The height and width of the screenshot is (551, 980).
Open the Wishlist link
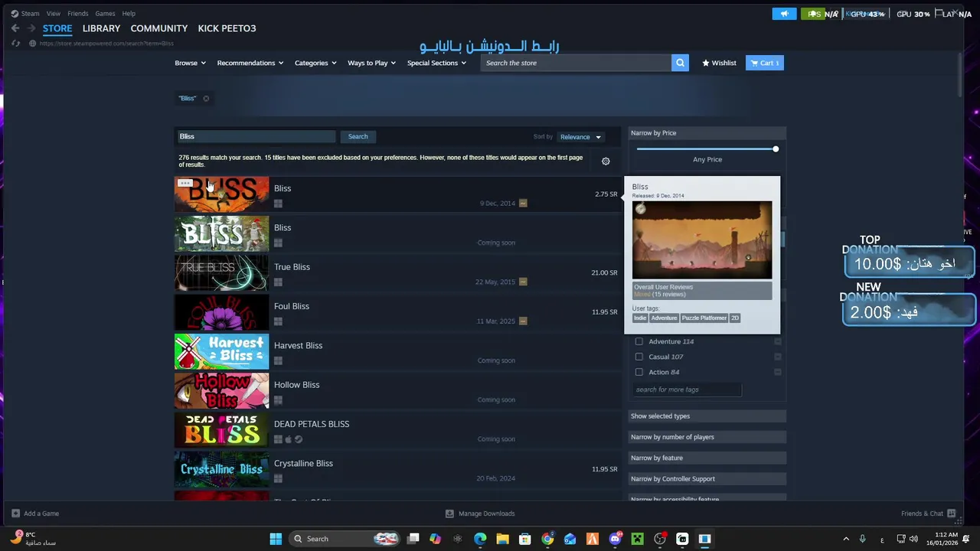point(719,63)
